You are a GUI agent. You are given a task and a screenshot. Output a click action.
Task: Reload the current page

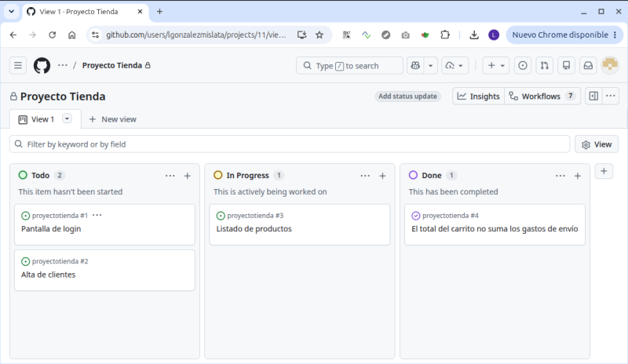(x=52, y=35)
